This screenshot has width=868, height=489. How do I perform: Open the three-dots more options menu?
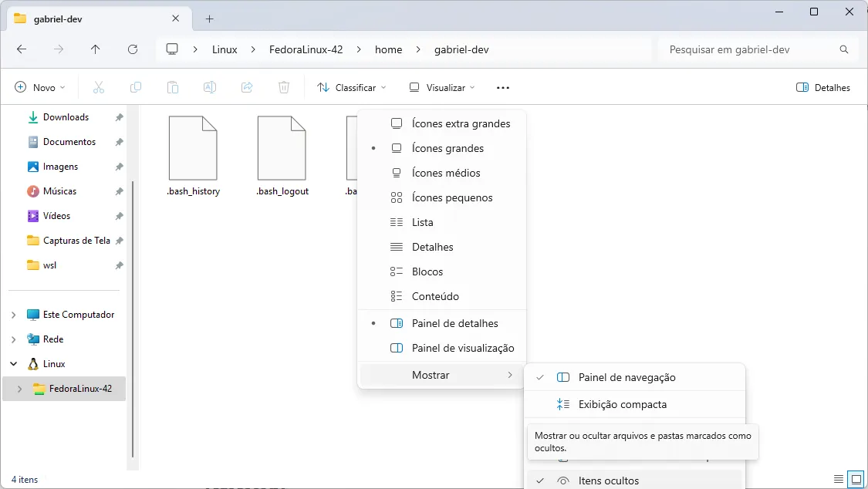pos(502,87)
